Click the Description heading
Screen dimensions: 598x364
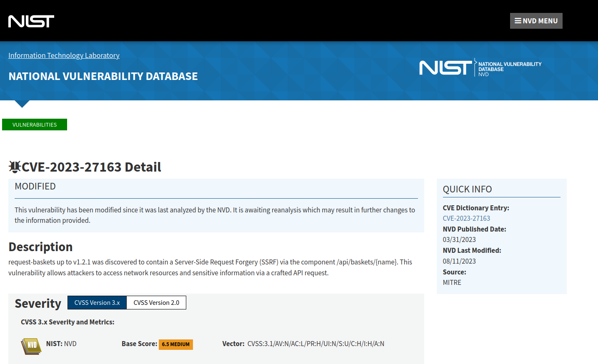(x=40, y=247)
